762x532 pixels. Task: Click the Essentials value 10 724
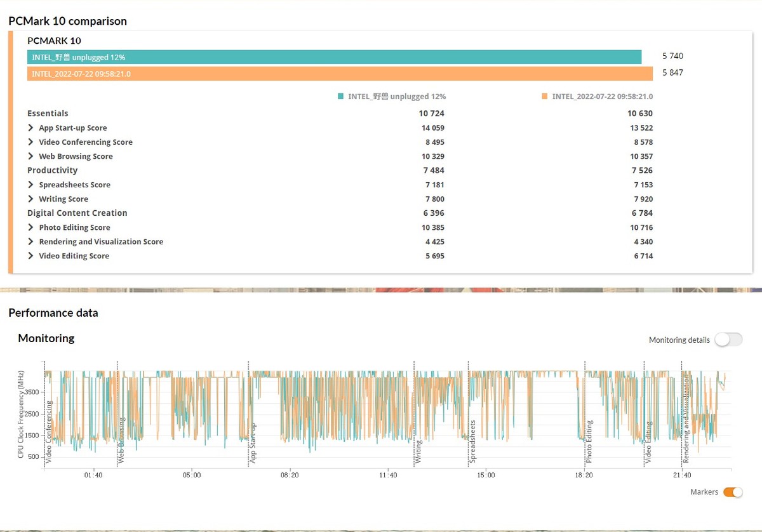[432, 114]
